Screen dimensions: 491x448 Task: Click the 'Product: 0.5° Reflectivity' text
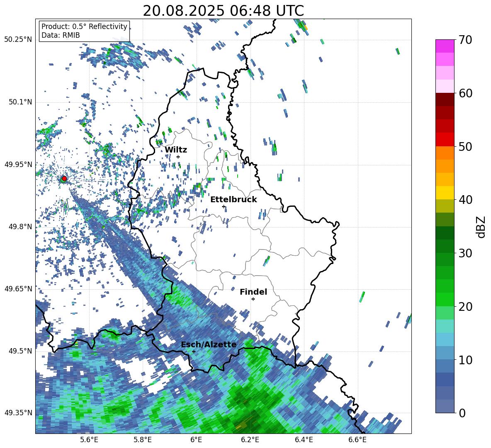[84, 26]
